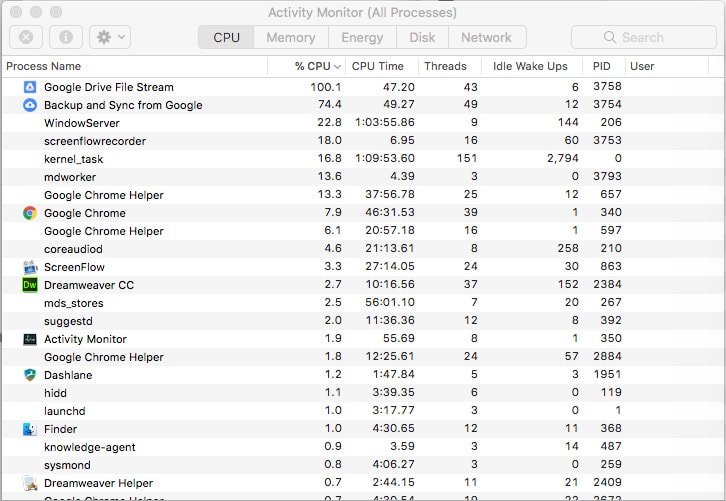Image resolution: width=726 pixels, height=501 pixels.
Task: Click the Search field
Action: (x=644, y=37)
